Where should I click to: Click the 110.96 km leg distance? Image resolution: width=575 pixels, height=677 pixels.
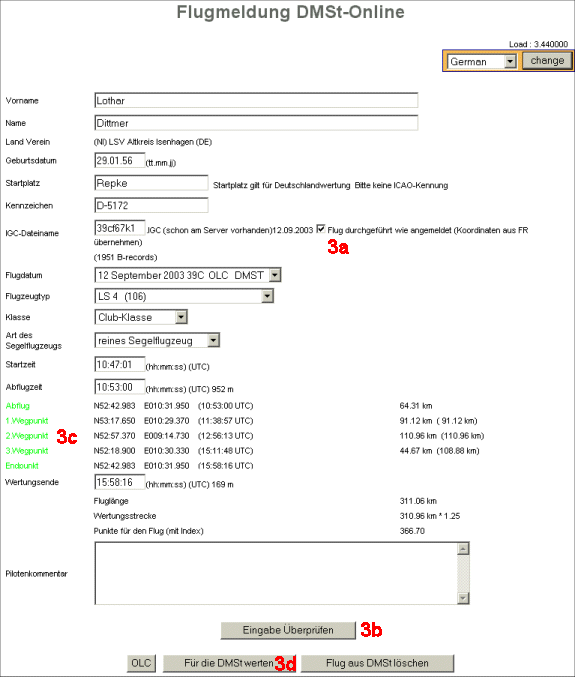click(x=418, y=436)
